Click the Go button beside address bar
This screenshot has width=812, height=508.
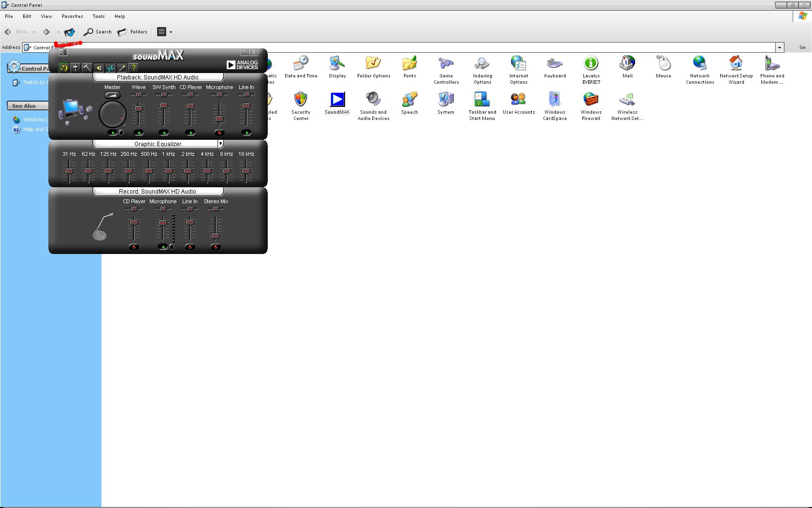point(802,47)
